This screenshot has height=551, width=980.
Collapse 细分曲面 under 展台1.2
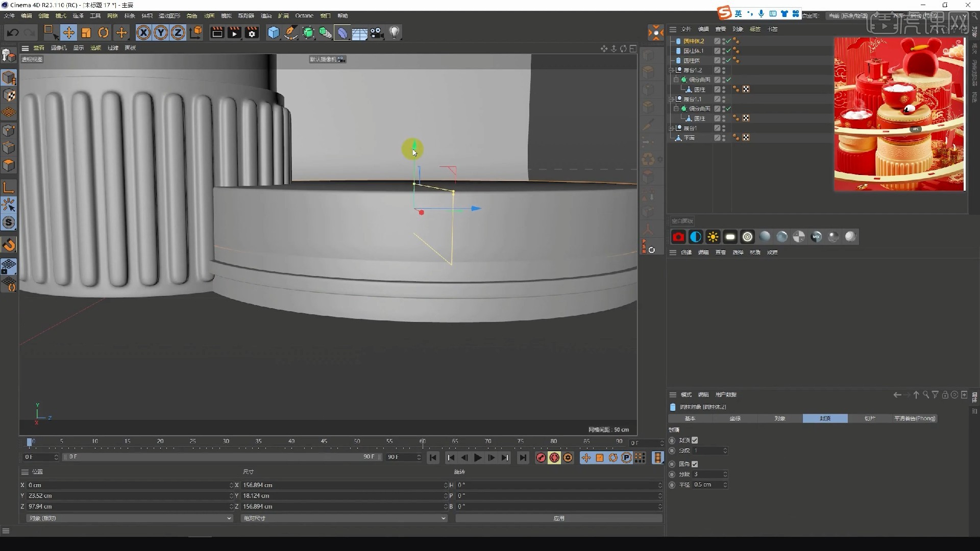676,80
